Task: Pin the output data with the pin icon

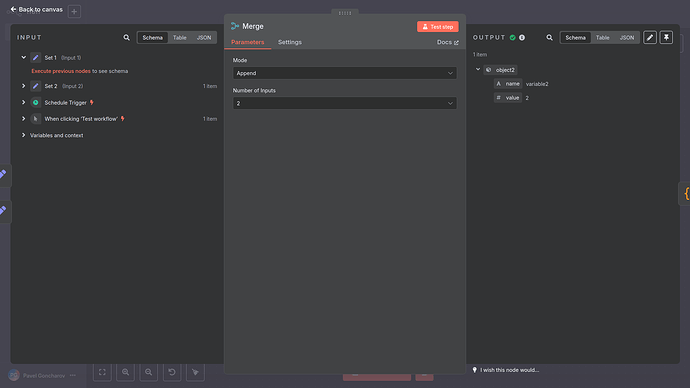Action: point(666,38)
